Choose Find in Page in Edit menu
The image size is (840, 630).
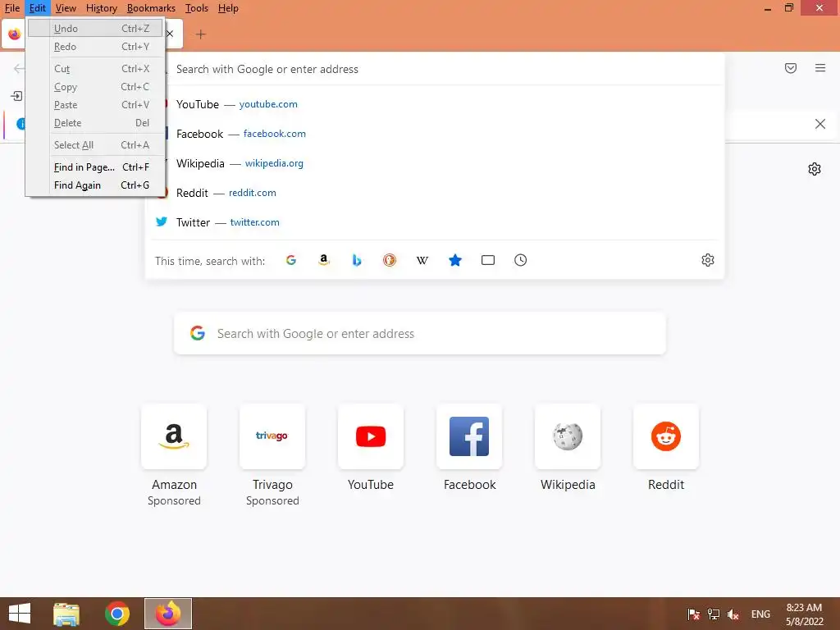[95, 167]
